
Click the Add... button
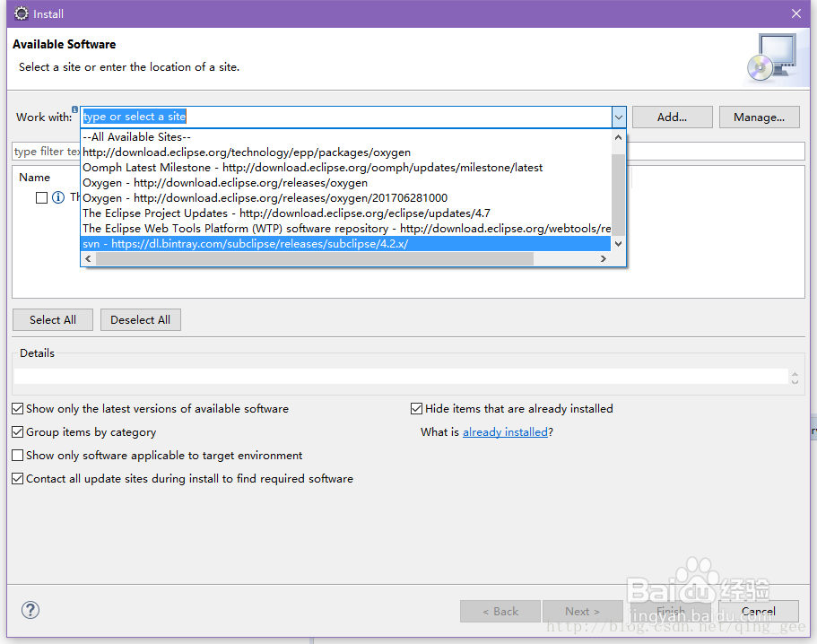pyautogui.click(x=672, y=117)
